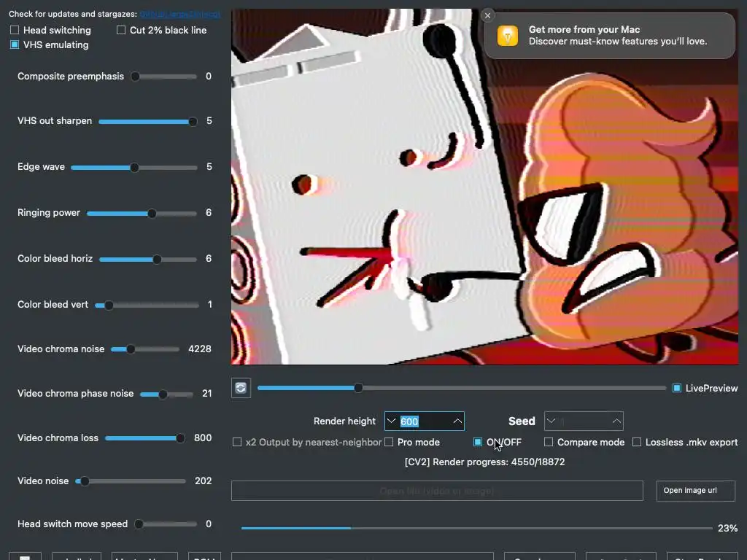
Task: Click 'Discover must-know features' notification text
Action: [618, 42]
